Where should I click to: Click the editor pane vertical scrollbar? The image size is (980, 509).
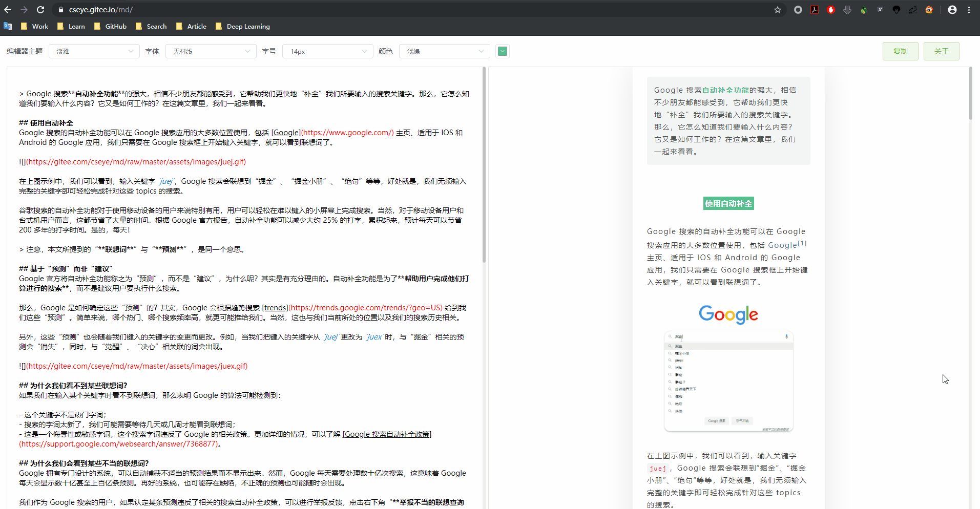tap(484, 165)
